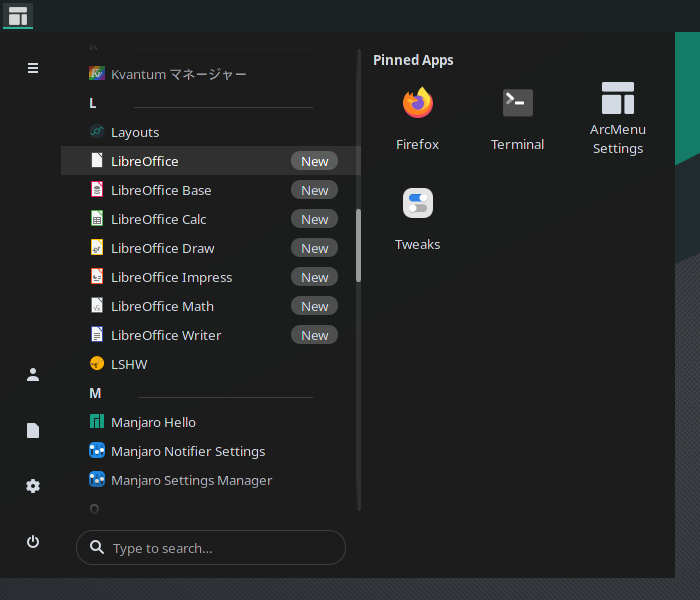The width and height of the screenshot is (700, 600).
Task: Open Manjaro Notifier Settings label
Action: (x=188, y=451)
